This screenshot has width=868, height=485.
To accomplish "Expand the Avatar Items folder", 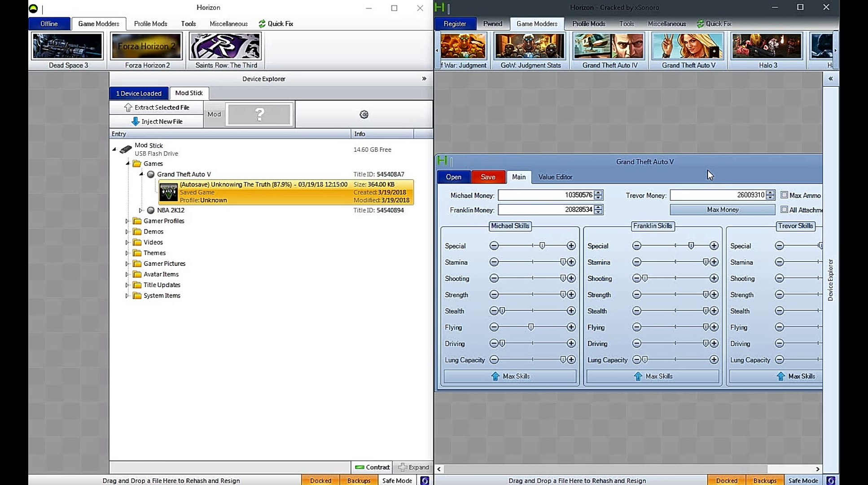I will pos(127,274).
